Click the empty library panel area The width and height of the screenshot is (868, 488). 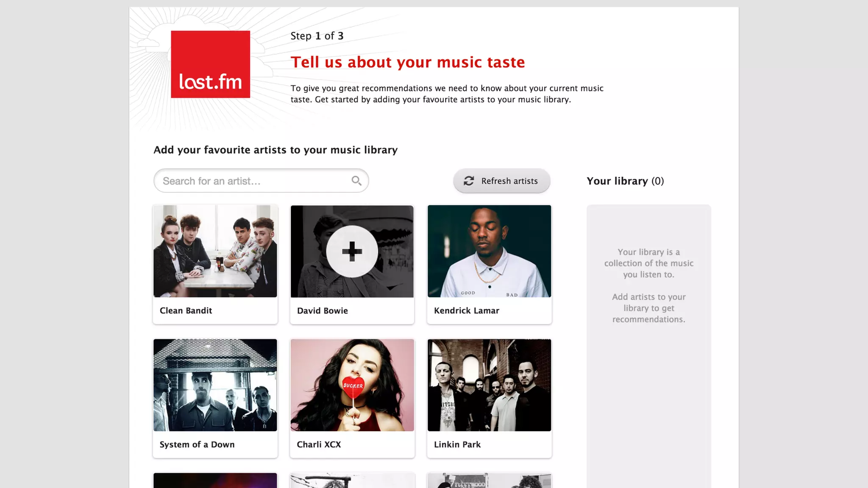(x=648, y=381)
